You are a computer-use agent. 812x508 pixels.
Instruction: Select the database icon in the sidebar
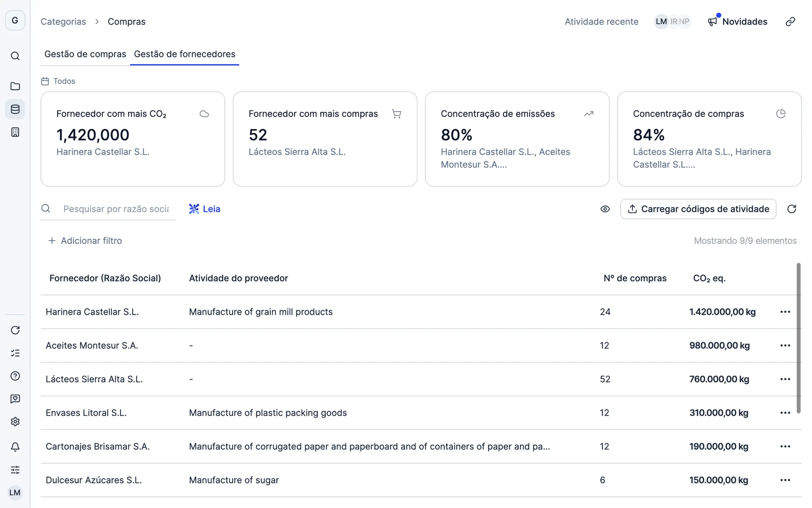click(15, 109)
